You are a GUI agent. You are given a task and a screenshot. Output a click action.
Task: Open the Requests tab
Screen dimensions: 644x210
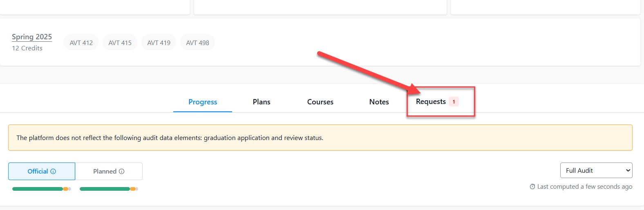point(431,102)
